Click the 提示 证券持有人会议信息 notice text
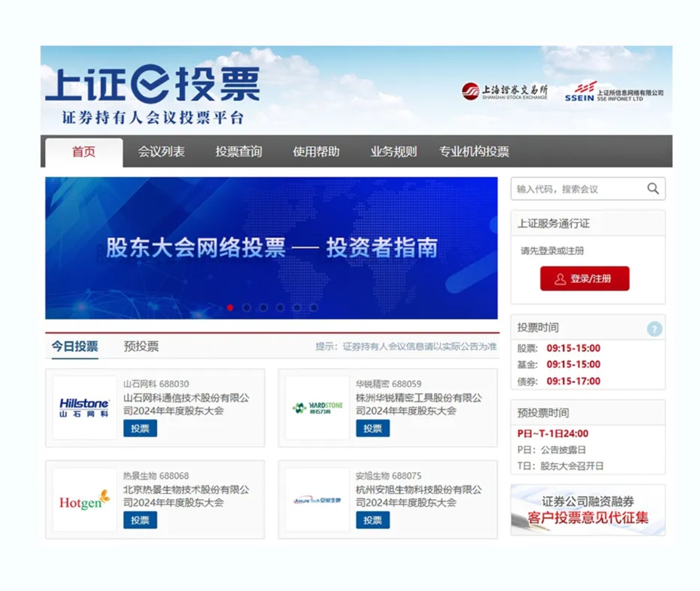700x591 pixels. (407, 346)
